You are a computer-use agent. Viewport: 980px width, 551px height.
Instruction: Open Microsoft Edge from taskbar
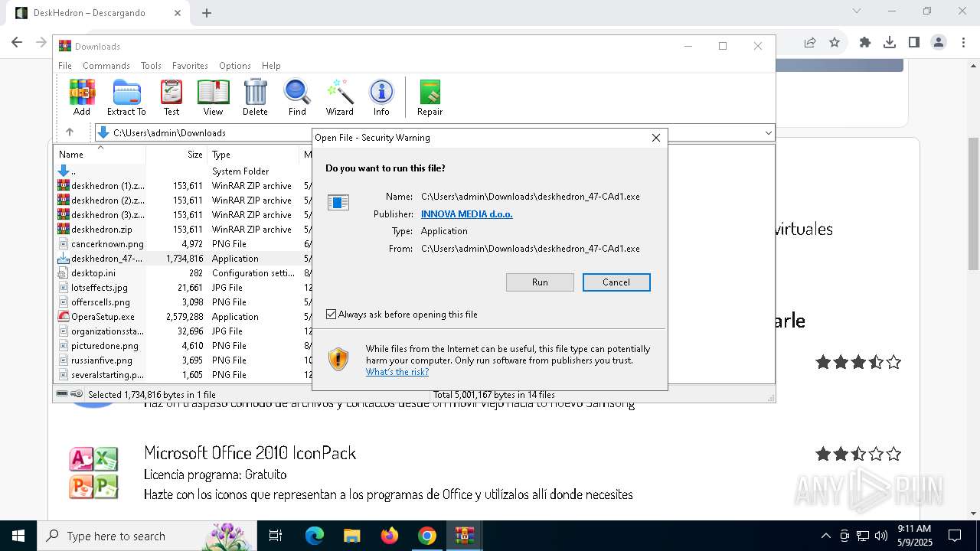point(315,536)
